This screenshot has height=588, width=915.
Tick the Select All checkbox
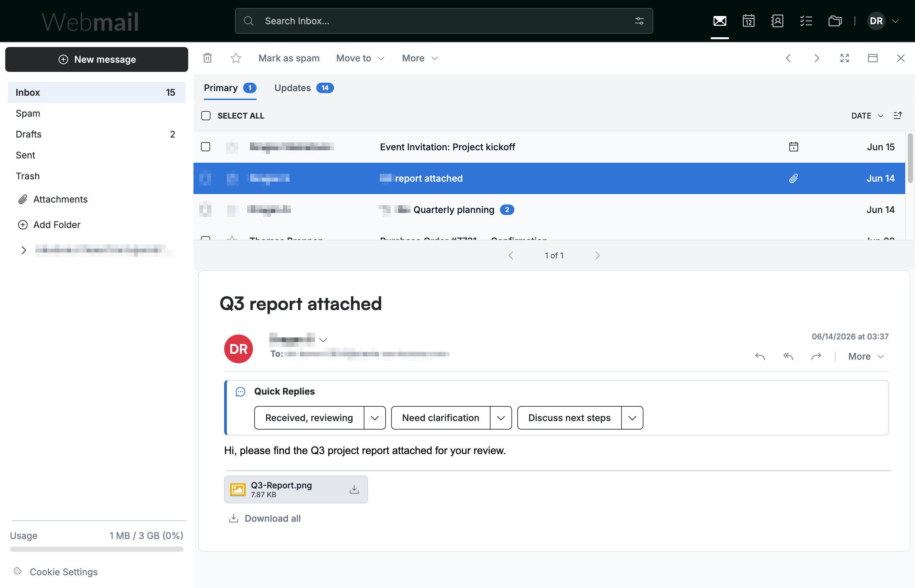pos(206,116)
